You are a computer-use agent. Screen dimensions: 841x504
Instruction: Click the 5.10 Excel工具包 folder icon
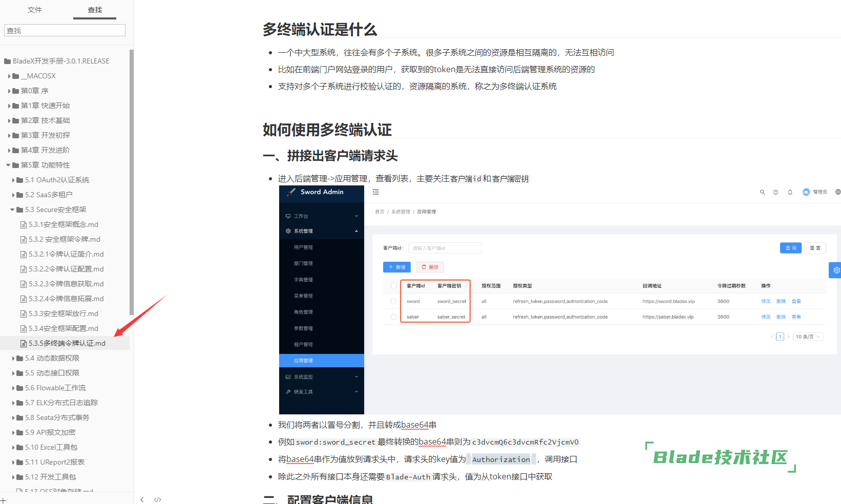click(19, 447)
